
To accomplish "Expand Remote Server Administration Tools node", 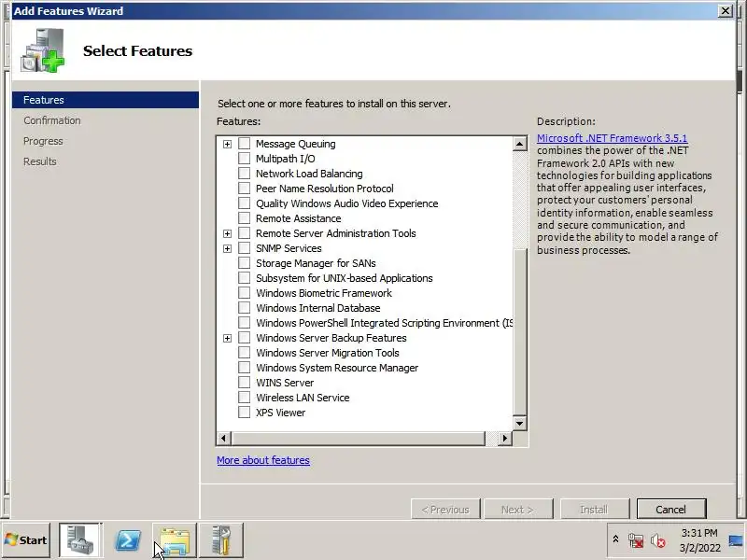I will (x=227, y=233).
